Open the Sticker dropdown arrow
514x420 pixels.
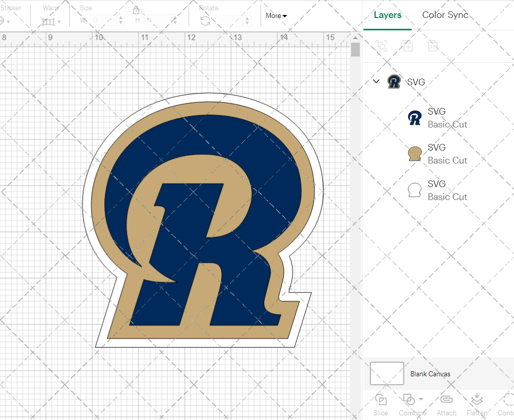pyautogui.click(x=8, y=22)
